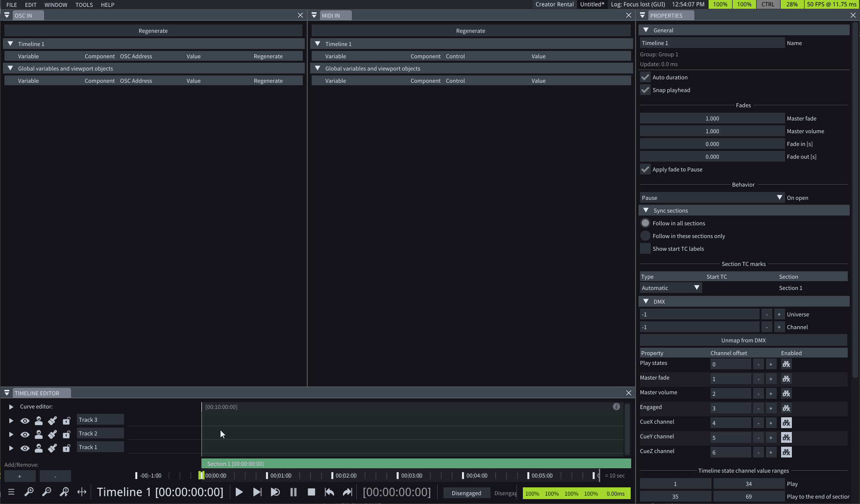
Task: Expand the Track 2 row
Action: pos(11,434)
